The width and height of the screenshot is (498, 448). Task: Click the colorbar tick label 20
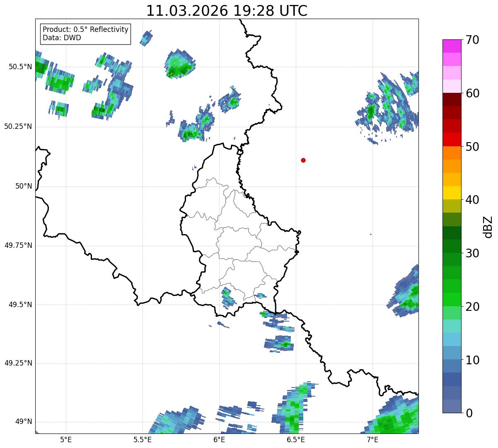click(472, 307)
